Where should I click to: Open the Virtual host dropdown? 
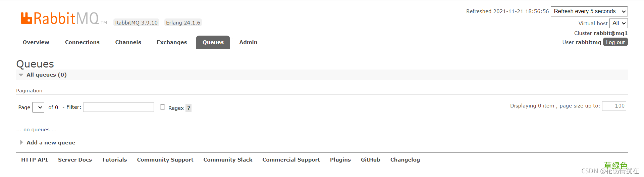618,23
